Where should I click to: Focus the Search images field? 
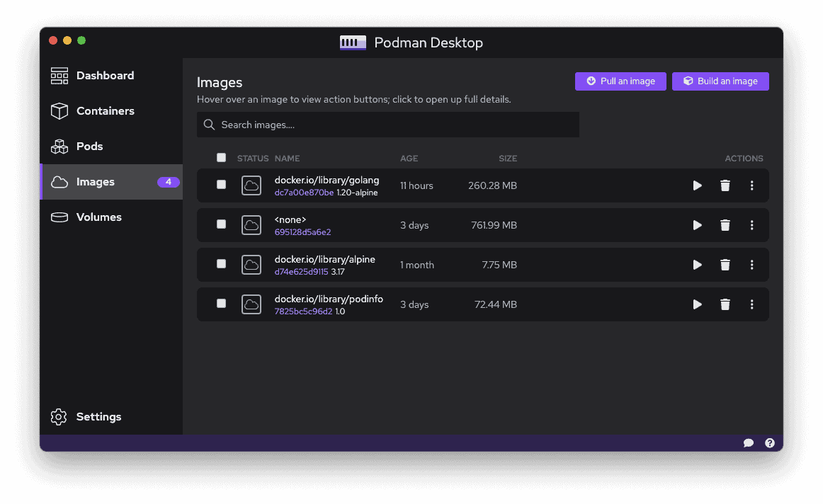(388, 125)
